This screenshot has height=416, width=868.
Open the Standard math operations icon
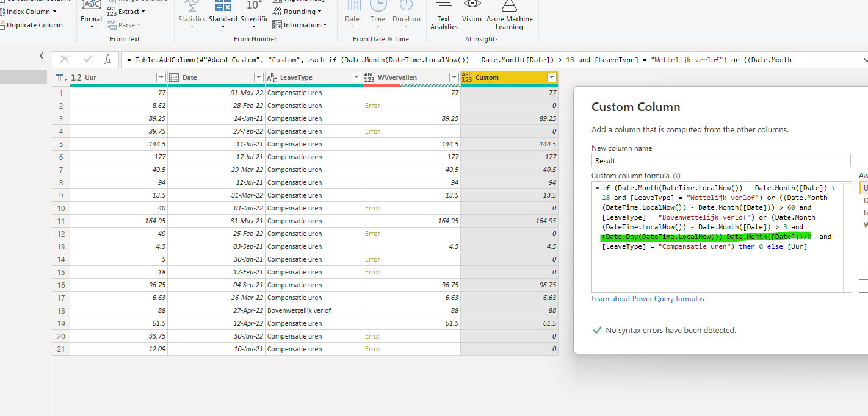(223, 7)
